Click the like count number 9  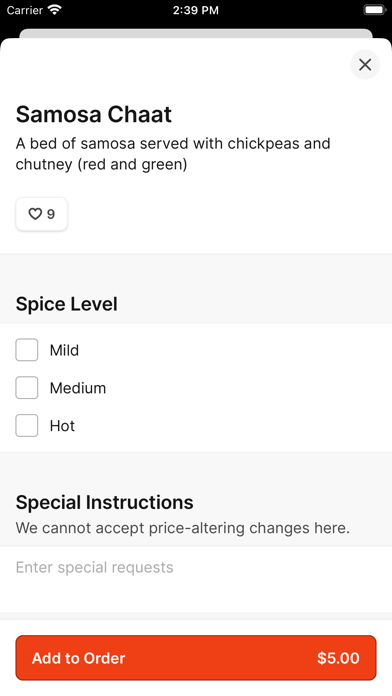click(51, 214)
